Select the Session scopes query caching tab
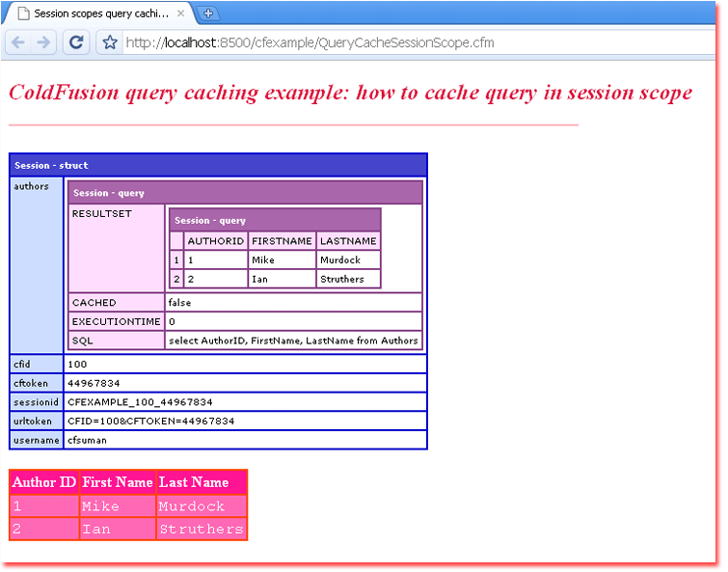The height and width of the screenshot is (572, 728). 100,14
